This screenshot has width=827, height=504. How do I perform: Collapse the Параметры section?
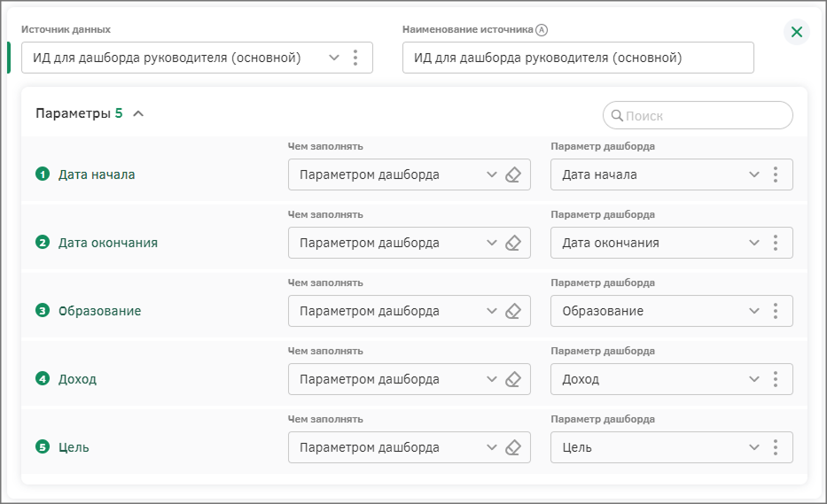click(x=137, y=113)
